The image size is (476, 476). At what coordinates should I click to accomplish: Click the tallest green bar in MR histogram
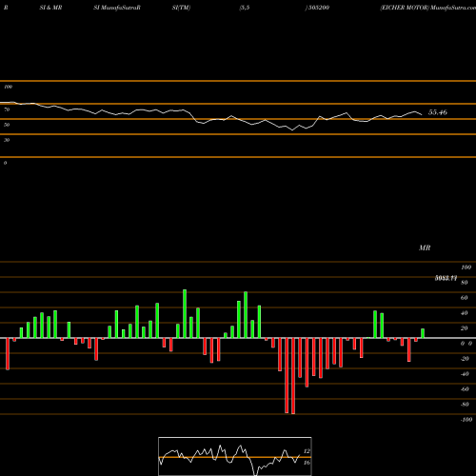coord(185,314)
